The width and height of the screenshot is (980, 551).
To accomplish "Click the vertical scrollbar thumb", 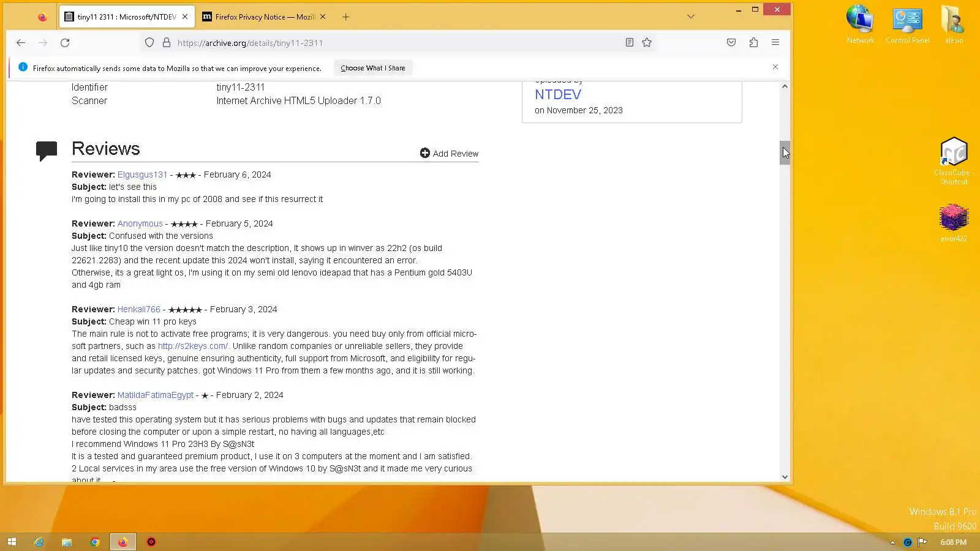I will (785, 153).
